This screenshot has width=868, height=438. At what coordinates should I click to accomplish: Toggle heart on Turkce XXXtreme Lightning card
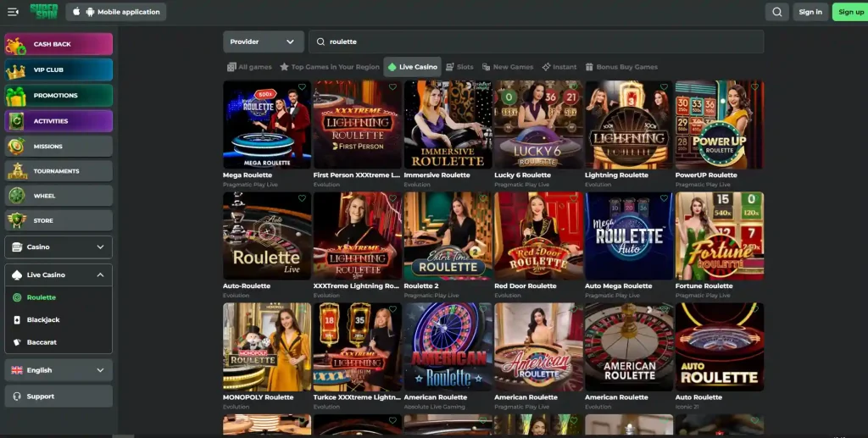point(392,309)
